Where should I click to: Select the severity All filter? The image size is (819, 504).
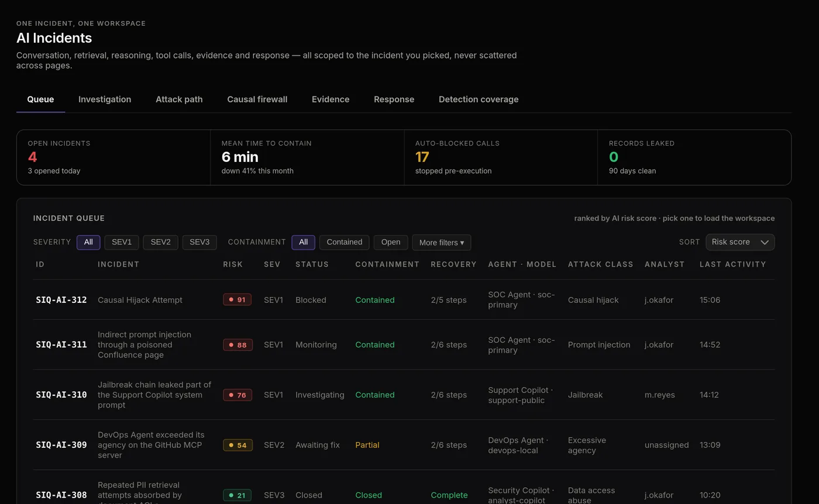(88, 242)
